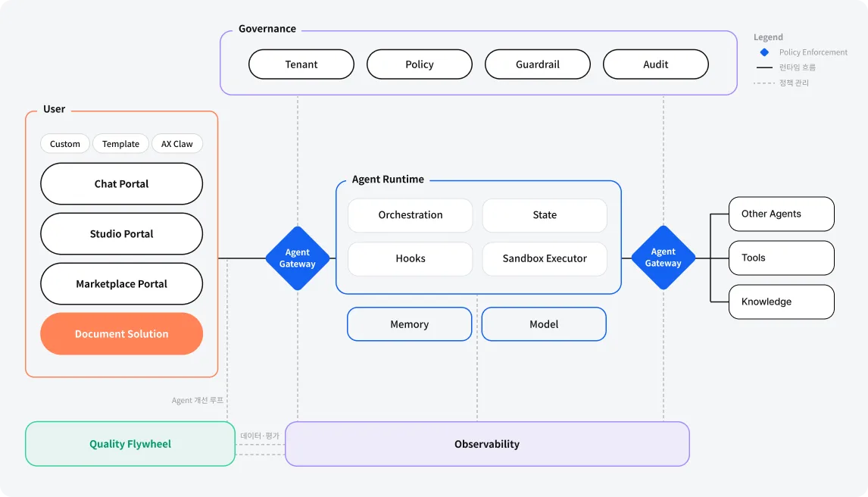868x497 pixels.
Task: Open the Studio Portal box
Action: [121, 233]
